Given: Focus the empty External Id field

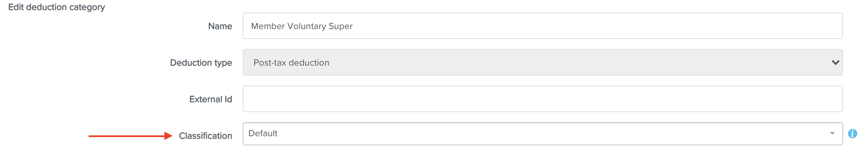Looking at the screenshot, I should point(542,99).
